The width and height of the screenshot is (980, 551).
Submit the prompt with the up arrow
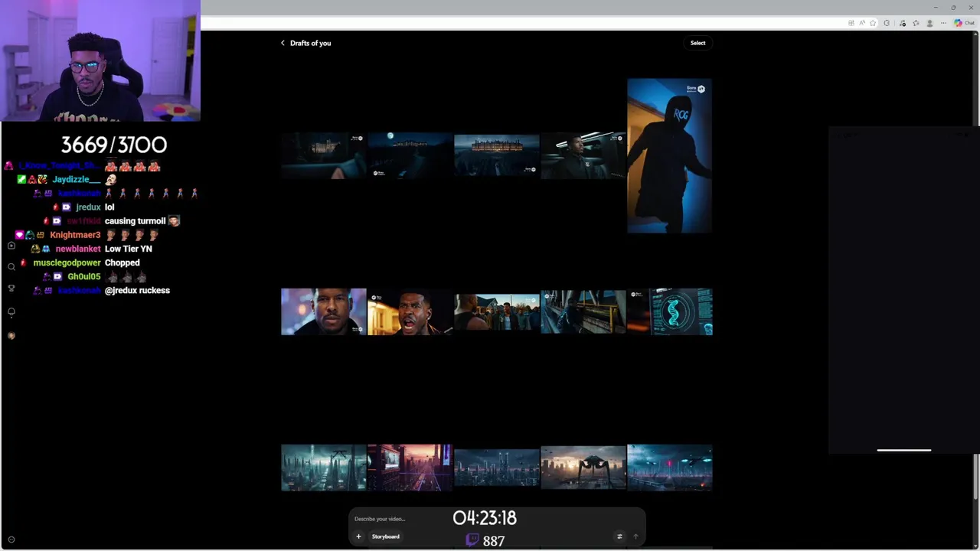pos(635,536)
